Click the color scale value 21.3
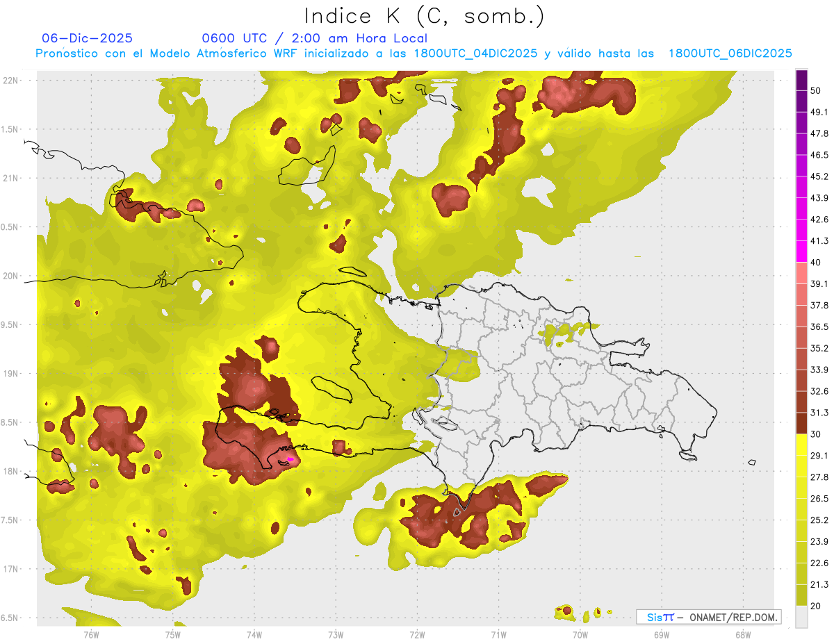 (x=819, y=585)
